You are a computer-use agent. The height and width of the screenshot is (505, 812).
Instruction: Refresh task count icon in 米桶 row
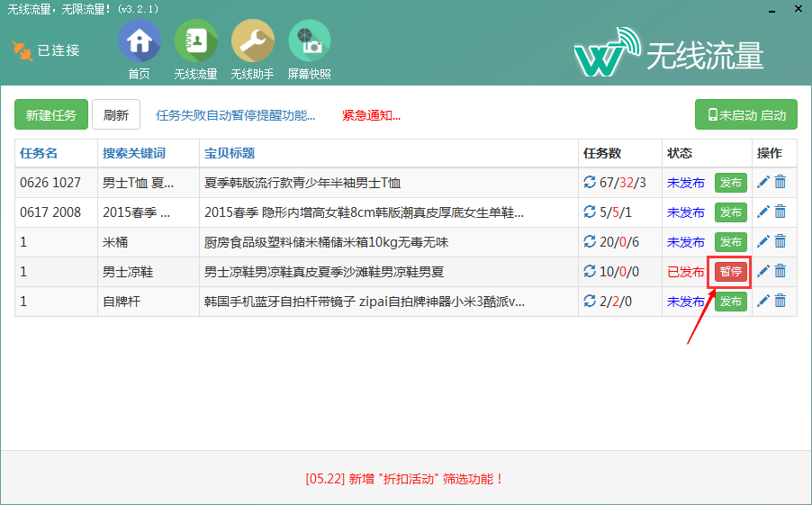tap(590, 241)
